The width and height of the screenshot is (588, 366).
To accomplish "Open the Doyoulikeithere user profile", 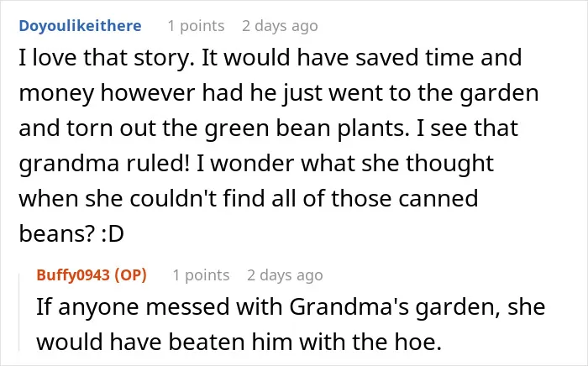I will tap(80, 26).
